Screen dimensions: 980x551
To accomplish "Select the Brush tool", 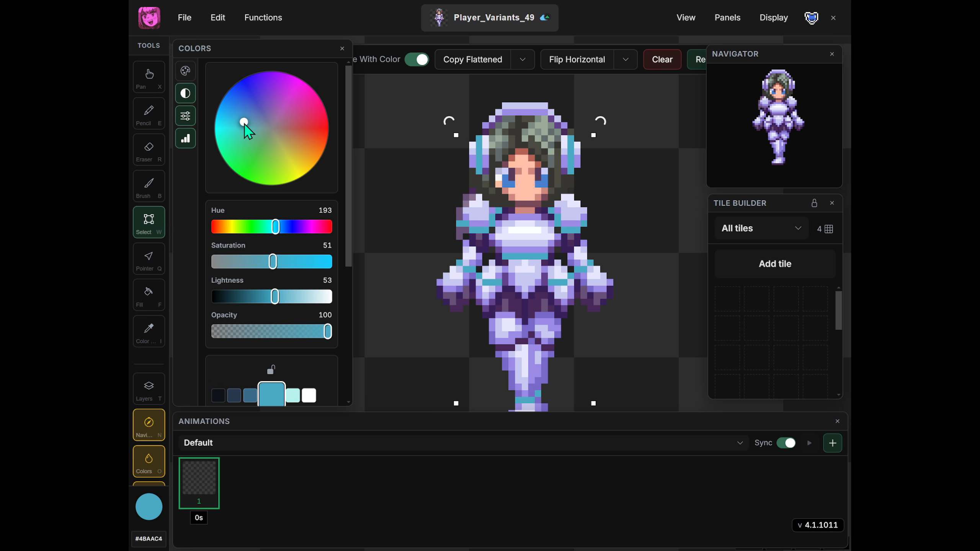I will 149,186.
